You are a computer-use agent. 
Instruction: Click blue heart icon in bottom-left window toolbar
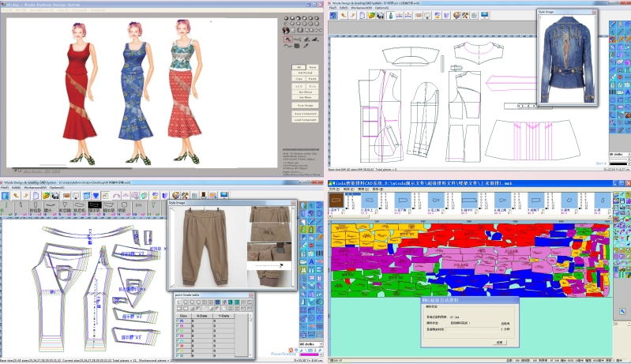(x=96, y=196)
